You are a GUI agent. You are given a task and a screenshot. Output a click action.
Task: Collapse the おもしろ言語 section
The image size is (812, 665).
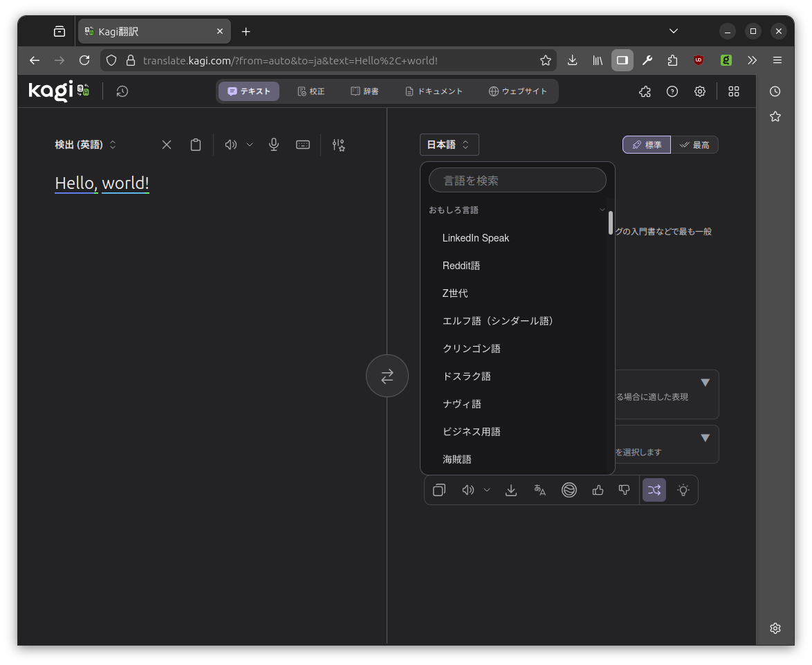point(602,210)
